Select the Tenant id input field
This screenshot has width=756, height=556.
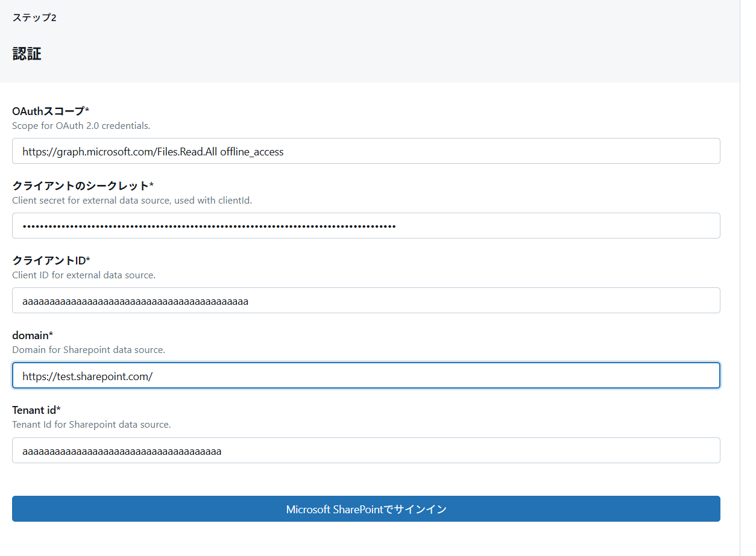[366, 451]
